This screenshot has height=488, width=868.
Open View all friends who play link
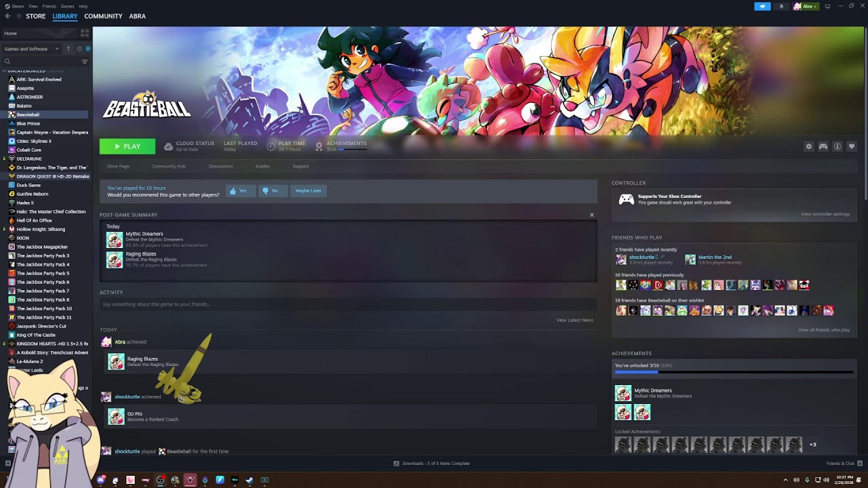[824, 330]
